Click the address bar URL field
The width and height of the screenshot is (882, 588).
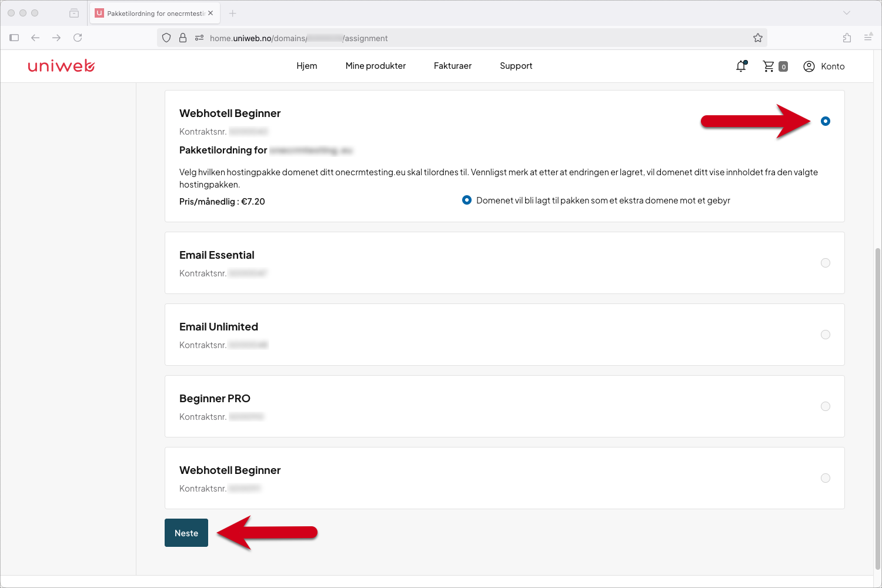[x=462, y=38]
